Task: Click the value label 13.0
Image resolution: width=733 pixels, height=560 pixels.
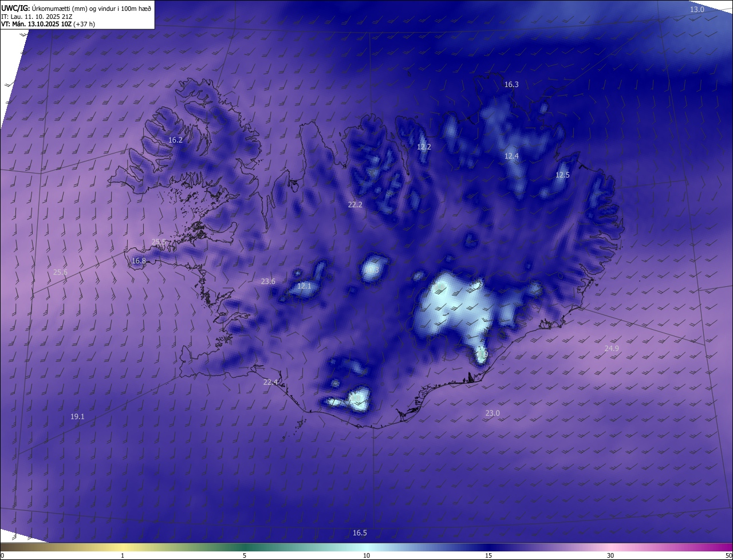Action: [x=697, y=10]
